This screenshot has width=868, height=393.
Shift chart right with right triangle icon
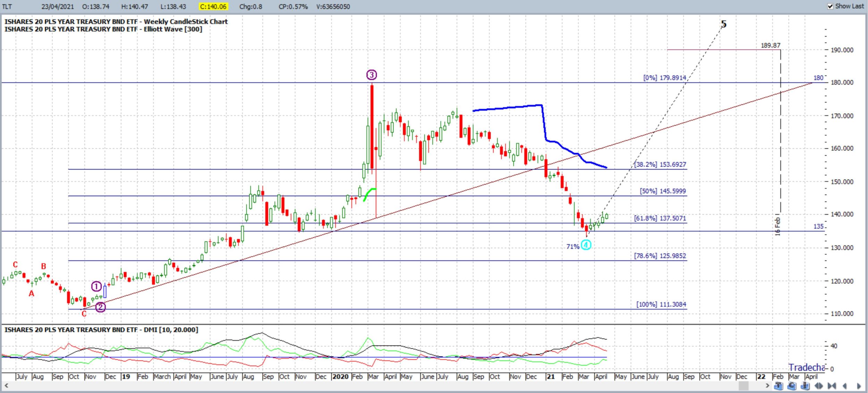pos(859,386)
